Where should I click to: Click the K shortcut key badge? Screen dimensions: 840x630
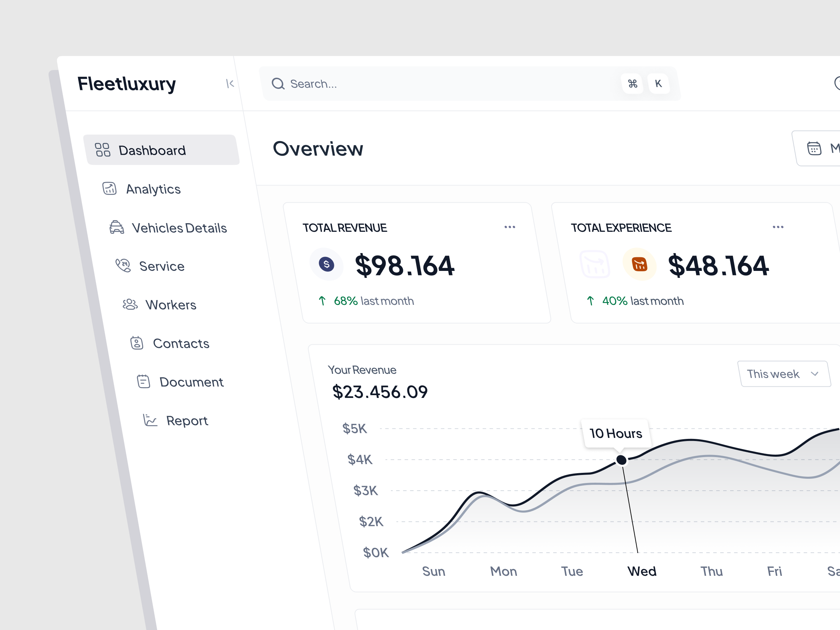(658, 84)
